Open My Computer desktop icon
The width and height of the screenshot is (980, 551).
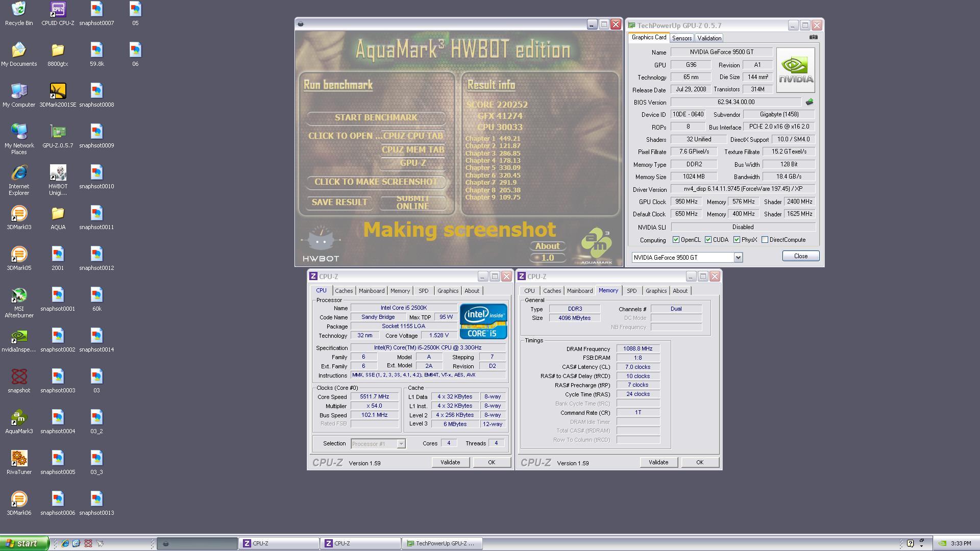pos(19,95)
